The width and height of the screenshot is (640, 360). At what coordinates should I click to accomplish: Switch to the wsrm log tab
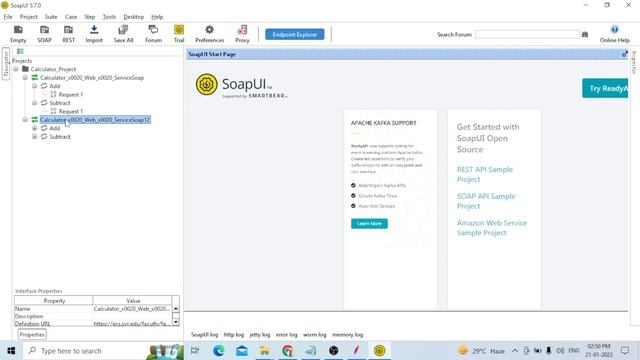tap(315, 334)
